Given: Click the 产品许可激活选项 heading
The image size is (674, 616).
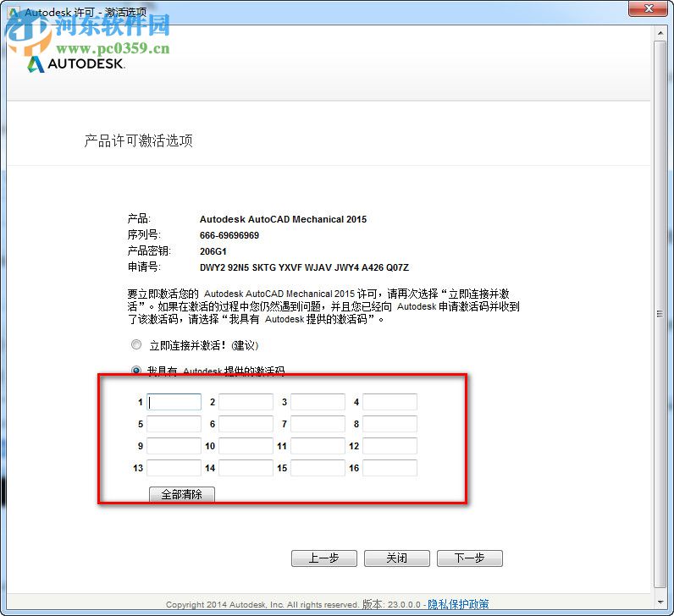Looking at the screenshot, I should 138,140.
